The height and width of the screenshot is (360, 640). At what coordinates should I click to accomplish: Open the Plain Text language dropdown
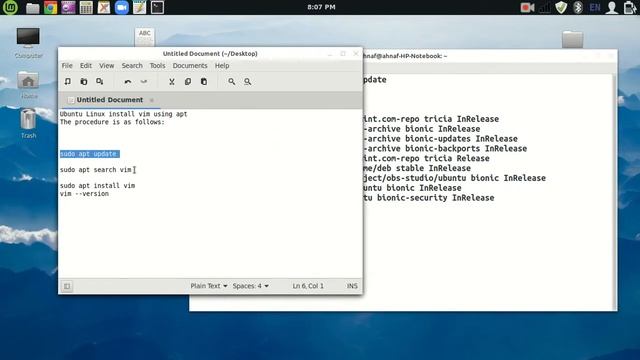pos(209,286)
